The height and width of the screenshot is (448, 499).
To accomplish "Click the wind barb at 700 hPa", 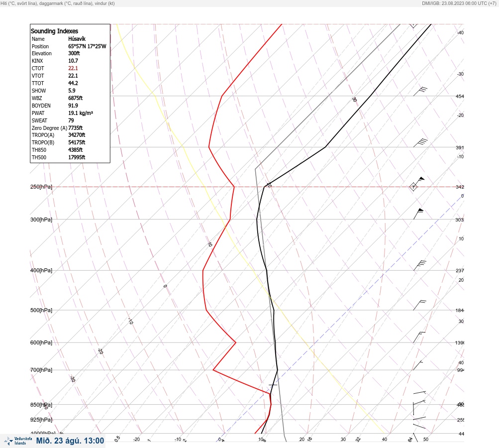I will pos(418,365).
